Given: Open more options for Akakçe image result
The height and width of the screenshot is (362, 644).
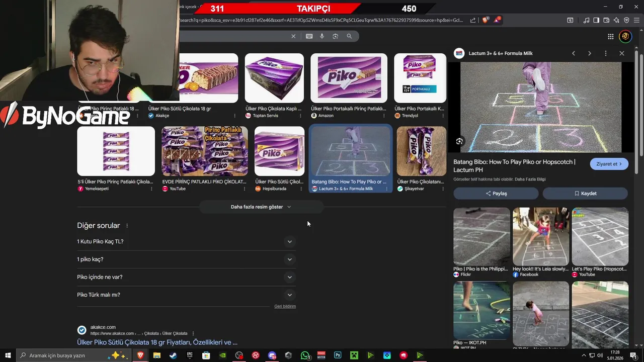Looking at the screenshot, I should (235, 116).
